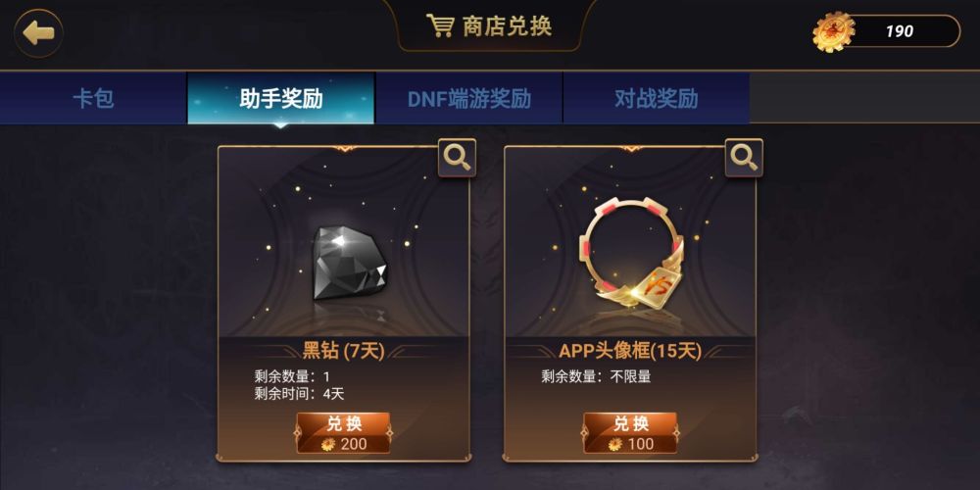This screenshot has height=490, width=980.
Task: Click the gold gear coin currency icon
Action: [x=833, y=32]
